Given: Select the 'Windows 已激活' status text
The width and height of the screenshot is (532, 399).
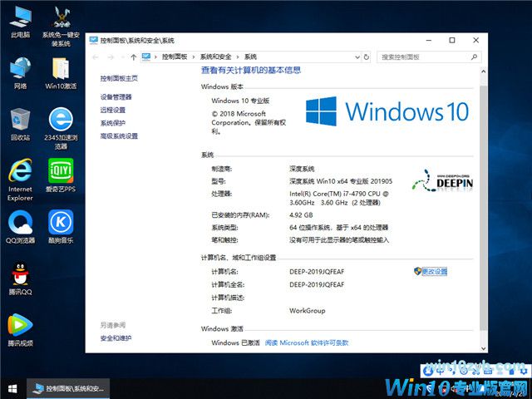Looking at the screenshot, I should 235,342.
